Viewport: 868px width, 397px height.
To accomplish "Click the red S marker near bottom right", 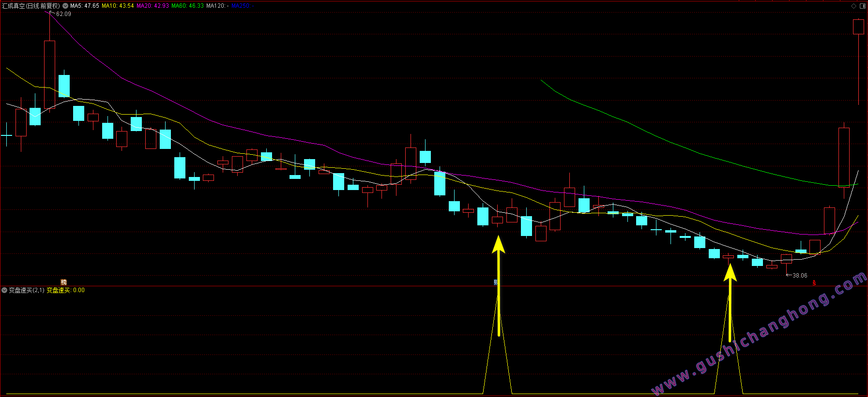I will (x=814, y=283).
